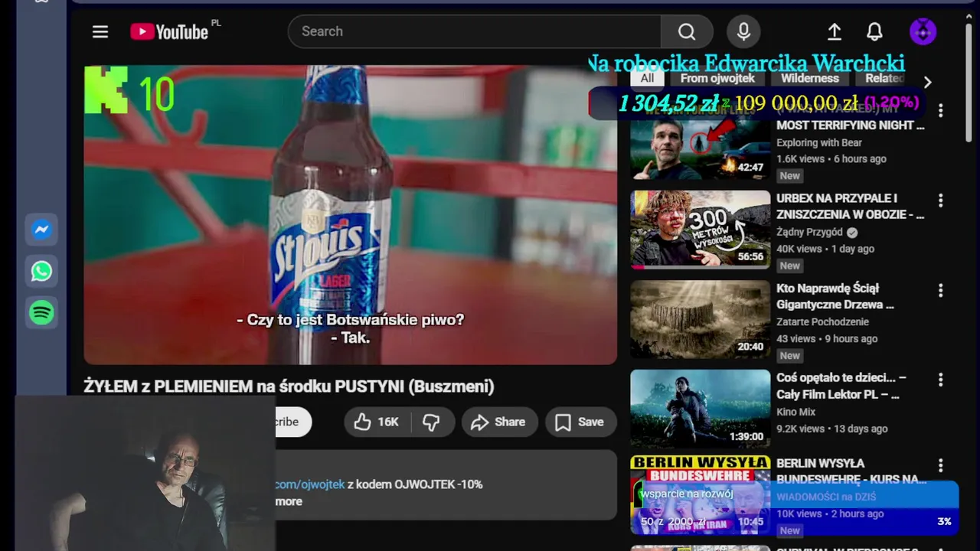This screenshot has width=980, height=551.
Task: Dislike the video
Action: [x=432, y=422]
